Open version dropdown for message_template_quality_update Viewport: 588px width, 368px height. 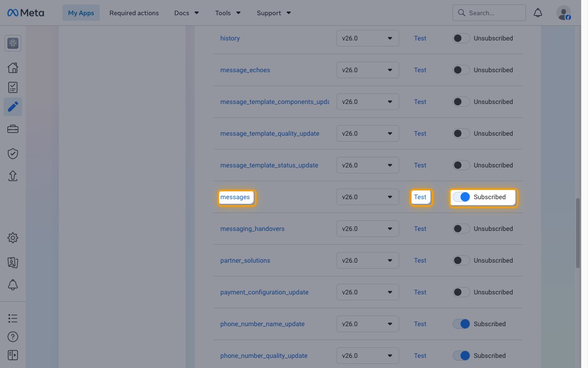tap(367, 133)
